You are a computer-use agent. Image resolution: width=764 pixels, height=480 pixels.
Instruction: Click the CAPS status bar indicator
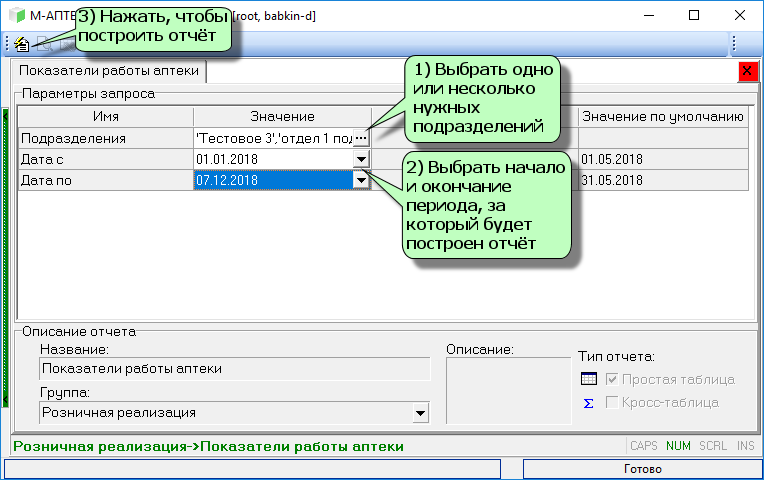[643, 446]
